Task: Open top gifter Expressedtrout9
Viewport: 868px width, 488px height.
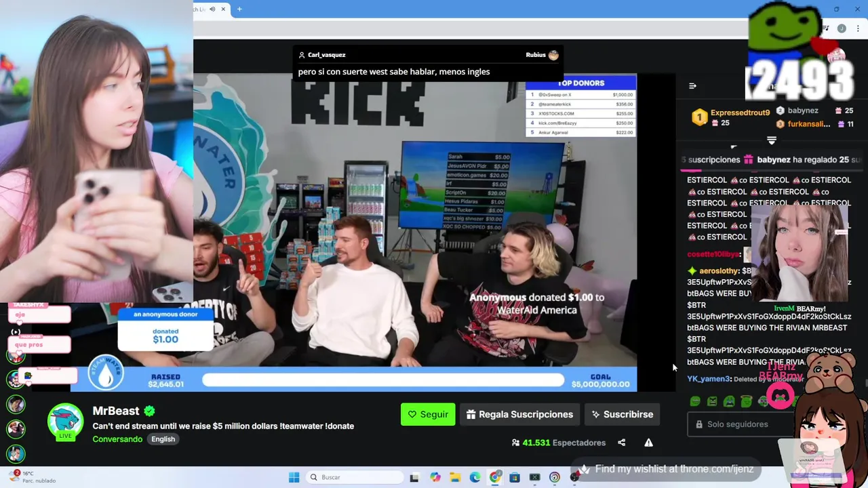Action: point(740,113)
